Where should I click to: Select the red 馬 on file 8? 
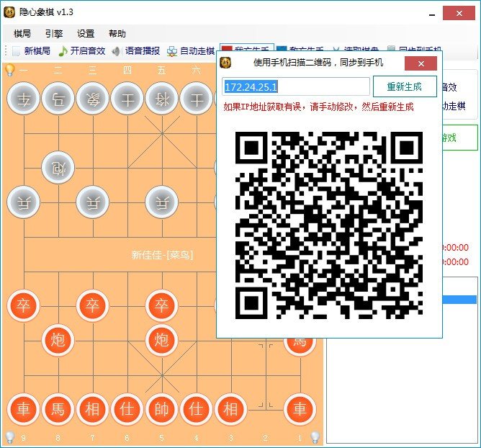tap(58, 409)
